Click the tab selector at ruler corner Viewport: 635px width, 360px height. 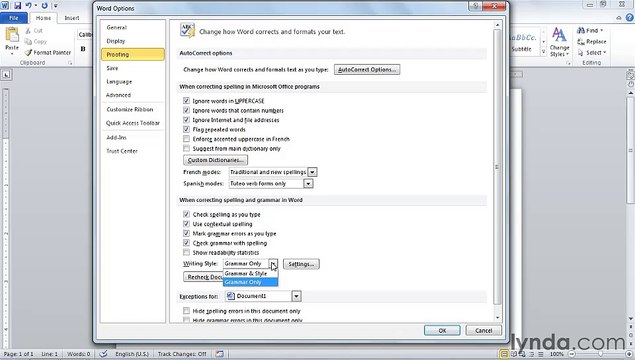6,75
